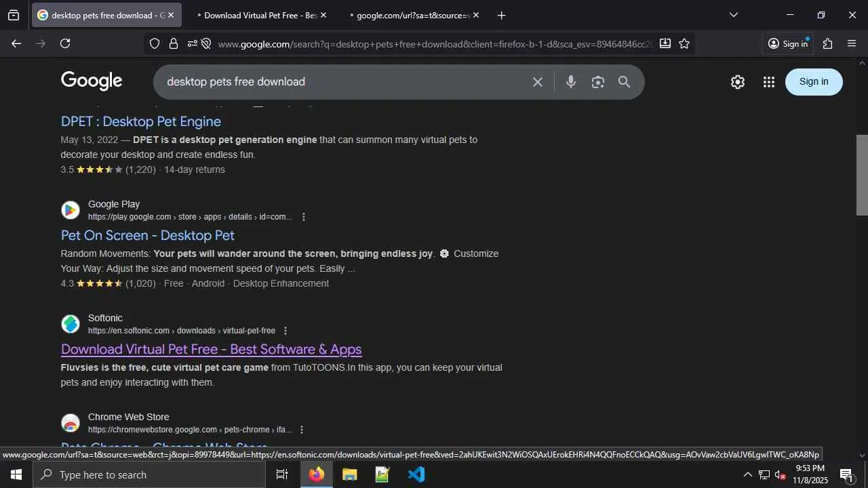
Task: Open Firefox View tab list icon
Action: 14,15
